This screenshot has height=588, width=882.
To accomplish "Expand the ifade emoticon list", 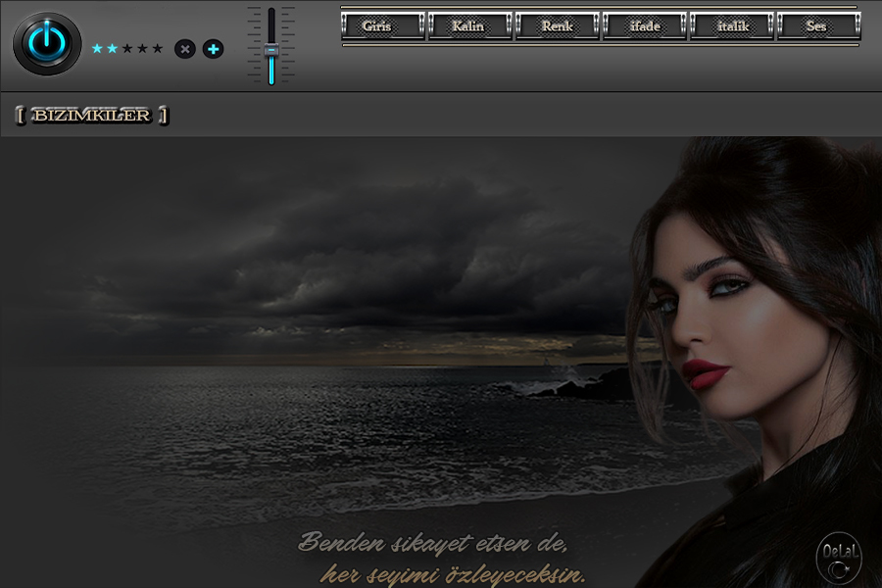I will click(645, 26).
